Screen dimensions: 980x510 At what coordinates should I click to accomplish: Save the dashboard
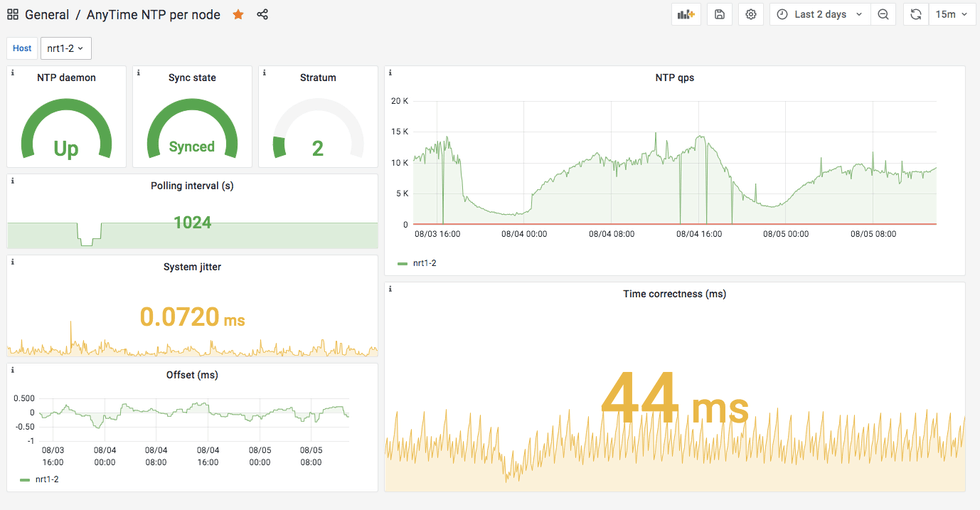(719, 14)
